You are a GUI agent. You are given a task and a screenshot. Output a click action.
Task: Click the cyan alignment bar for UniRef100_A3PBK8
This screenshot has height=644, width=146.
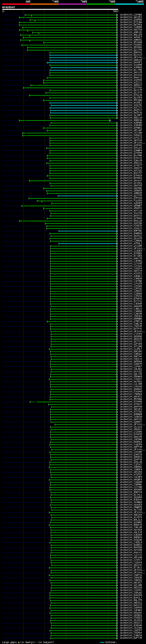(x=84, y=67)
